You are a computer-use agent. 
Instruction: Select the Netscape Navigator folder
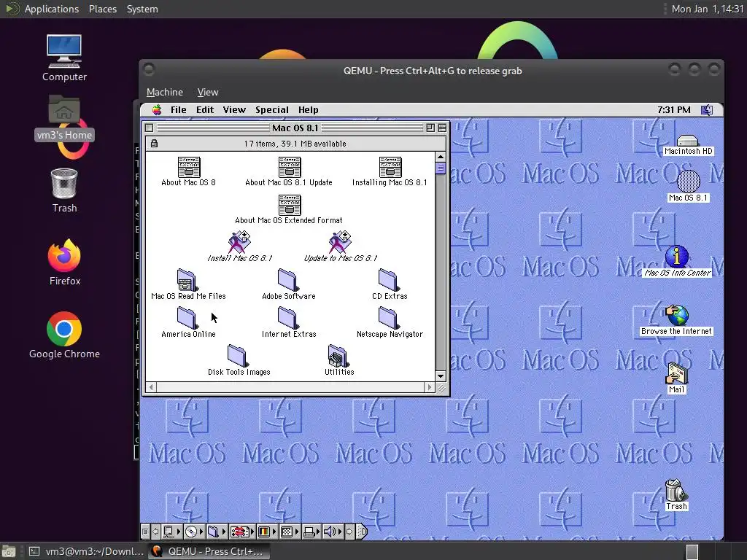click(390, 322)
